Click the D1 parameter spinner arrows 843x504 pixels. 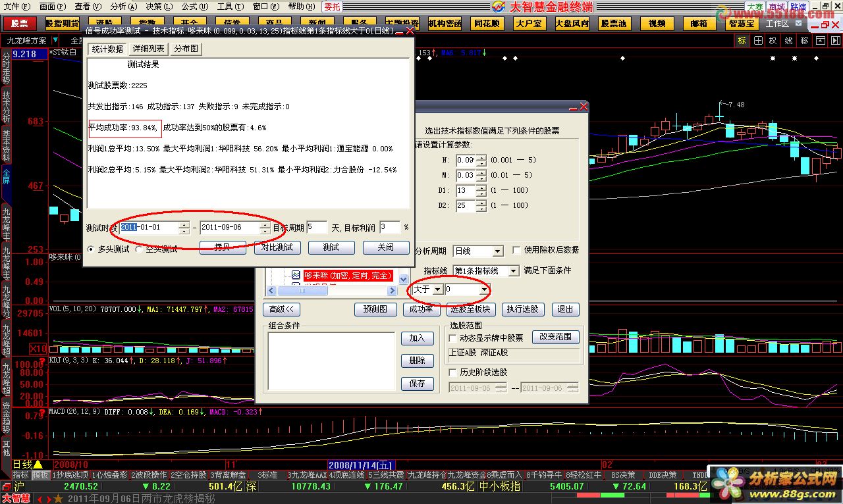(x=481, y=190)
